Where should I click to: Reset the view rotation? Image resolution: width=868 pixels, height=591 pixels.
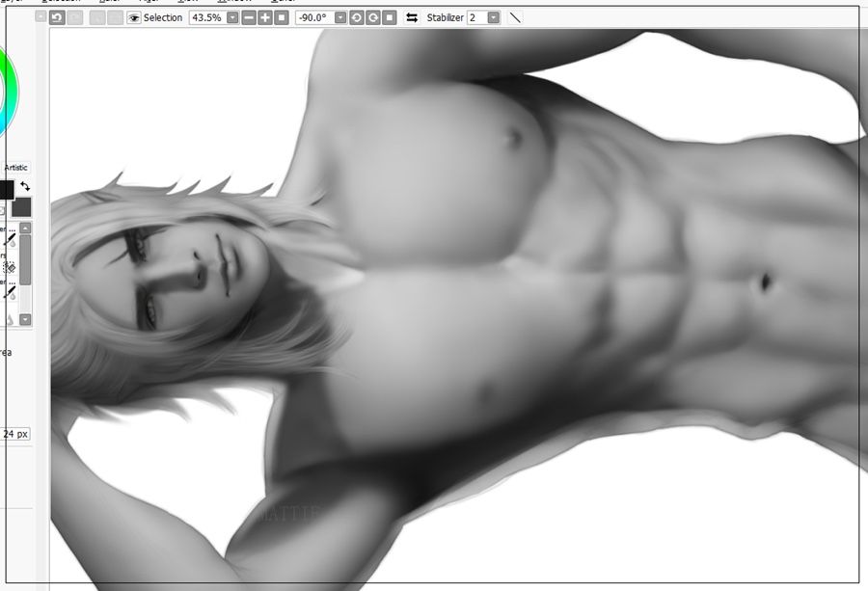(390, 17)
